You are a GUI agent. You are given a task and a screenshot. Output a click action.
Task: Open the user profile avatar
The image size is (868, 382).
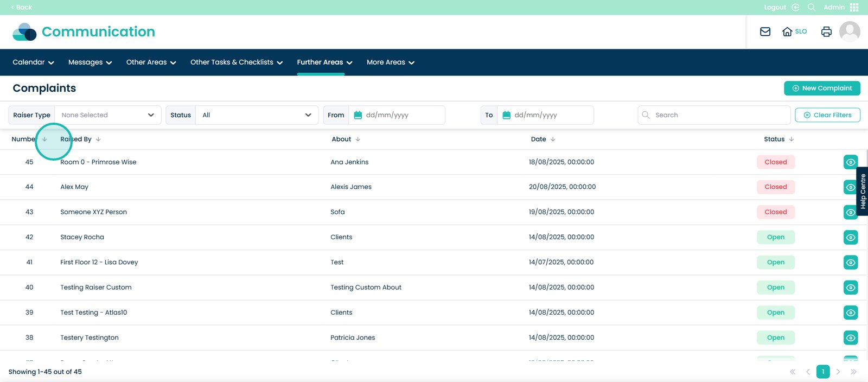(x=850, y=31)
